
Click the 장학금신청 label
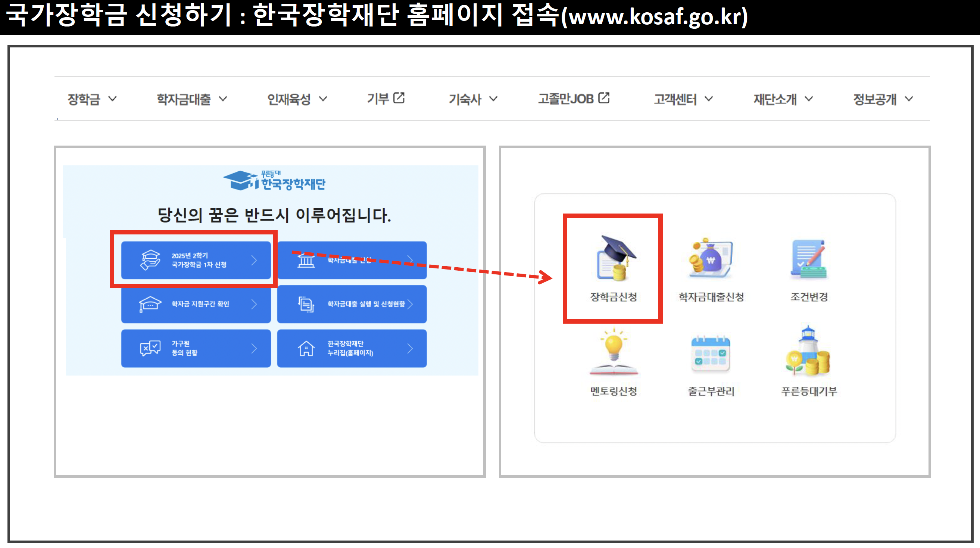point(613,297)
